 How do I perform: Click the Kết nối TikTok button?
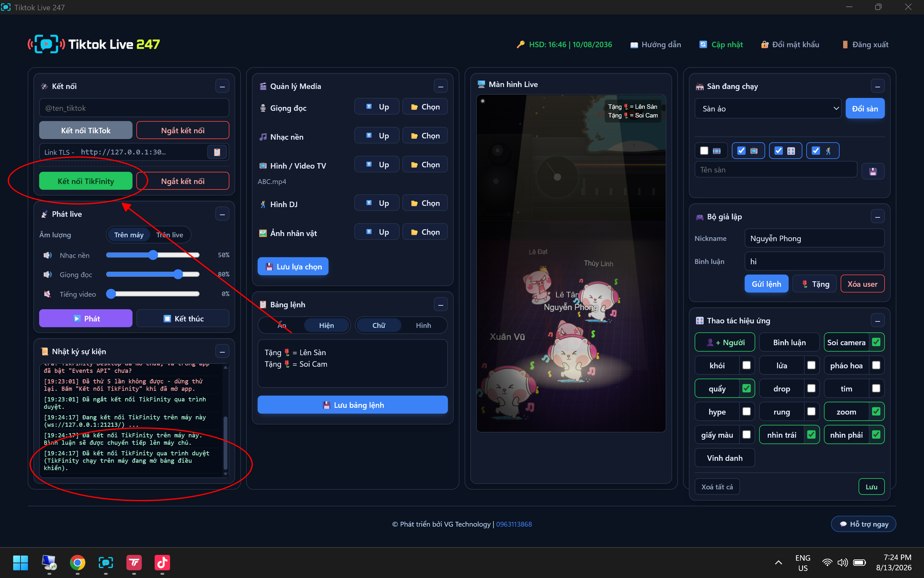click(86, 130)
